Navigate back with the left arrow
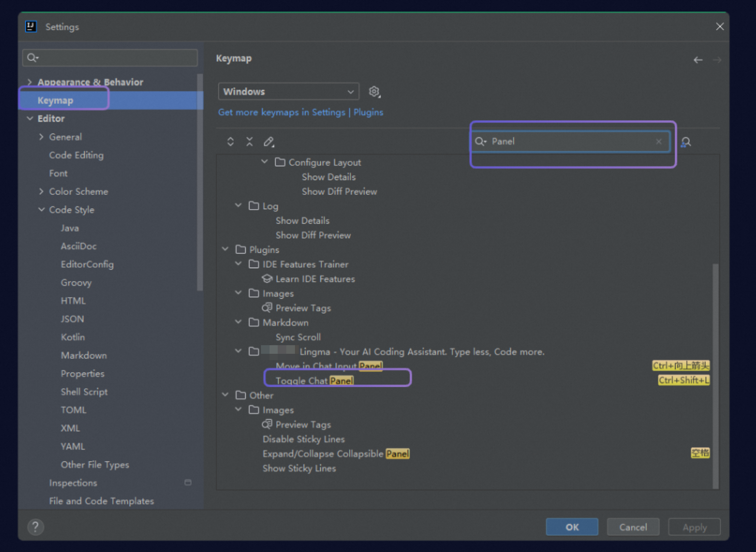756x552 pixels. point(698,60)
